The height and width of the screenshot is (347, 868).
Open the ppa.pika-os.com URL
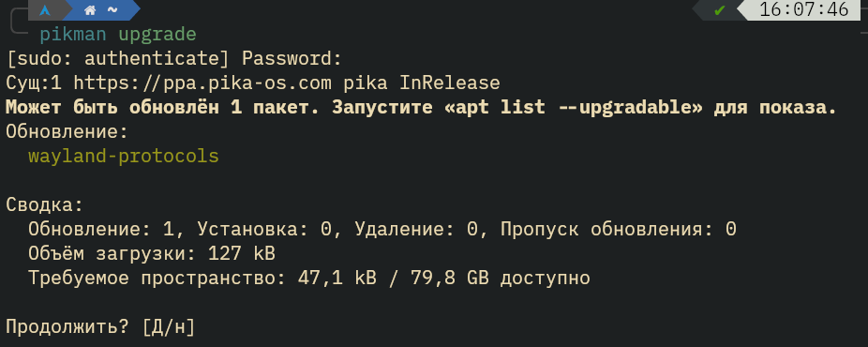202,83
